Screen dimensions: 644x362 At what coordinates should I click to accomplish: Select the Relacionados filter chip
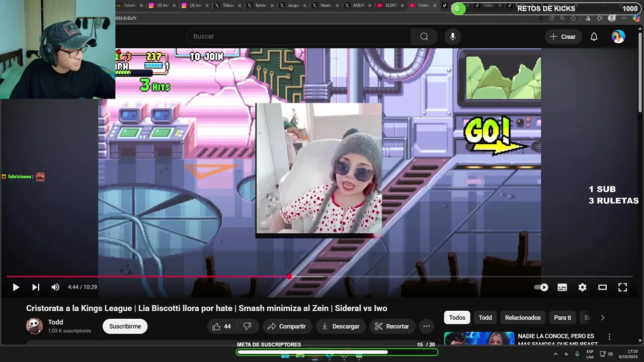[523, 318]
